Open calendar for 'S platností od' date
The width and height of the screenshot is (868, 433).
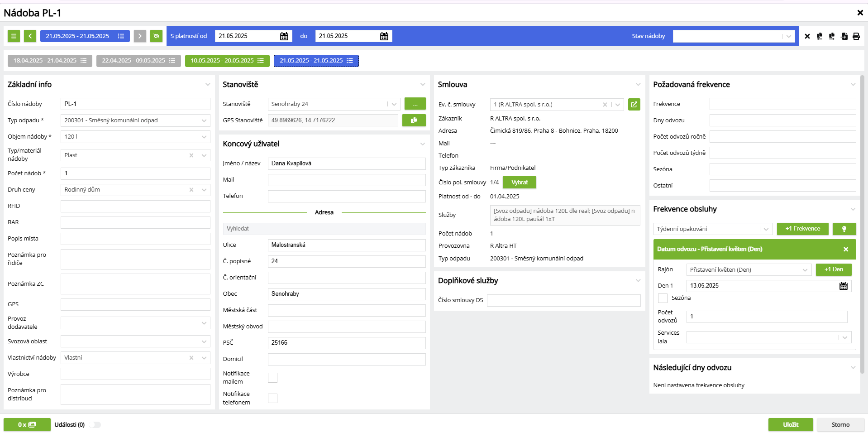coord(284,36)
